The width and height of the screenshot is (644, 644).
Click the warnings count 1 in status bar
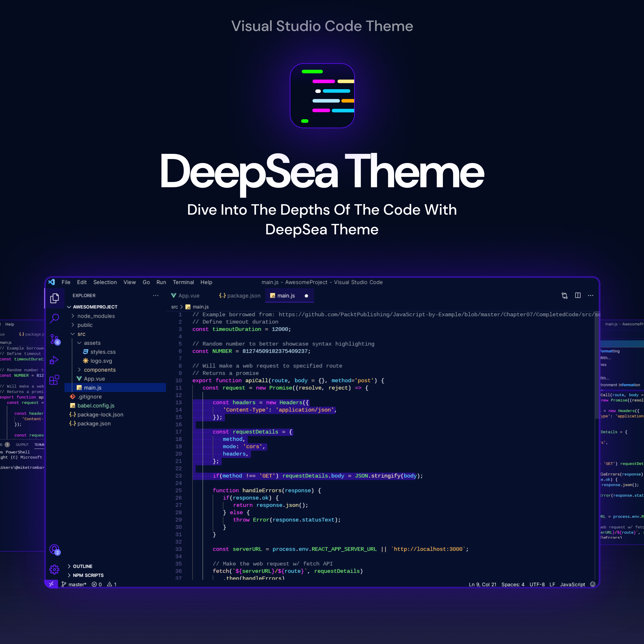point(112,584)
